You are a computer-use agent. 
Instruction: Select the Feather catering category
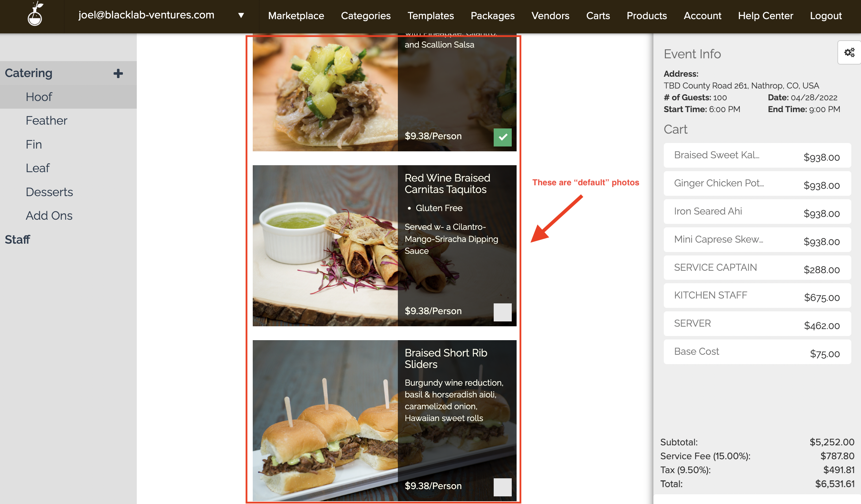(x=46, y=120)
